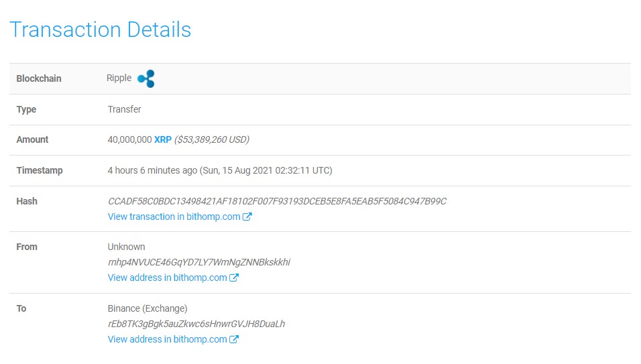Click the Transfer type value

pos(124,109)
